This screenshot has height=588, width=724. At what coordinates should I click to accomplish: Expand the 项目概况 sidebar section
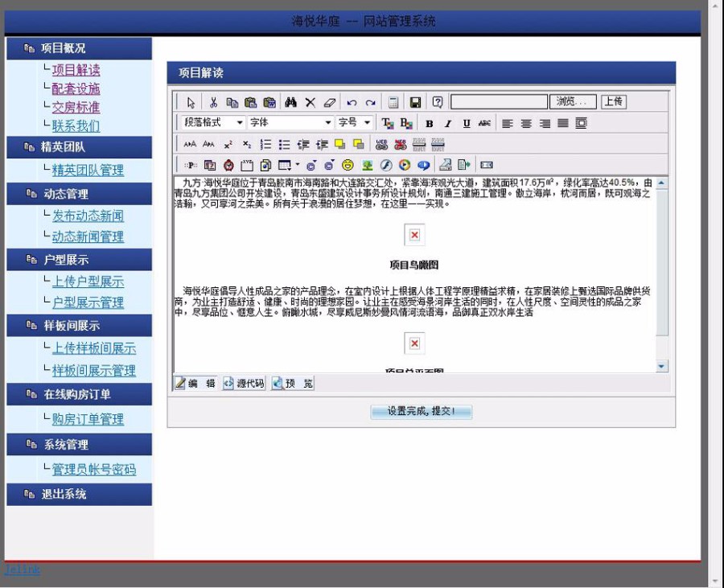tap(79, 48)
